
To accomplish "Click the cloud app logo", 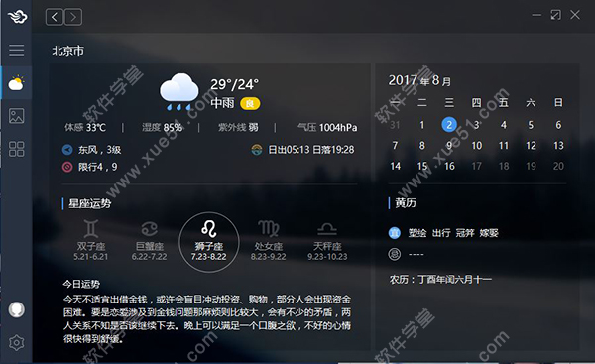I will pos(17,16).
